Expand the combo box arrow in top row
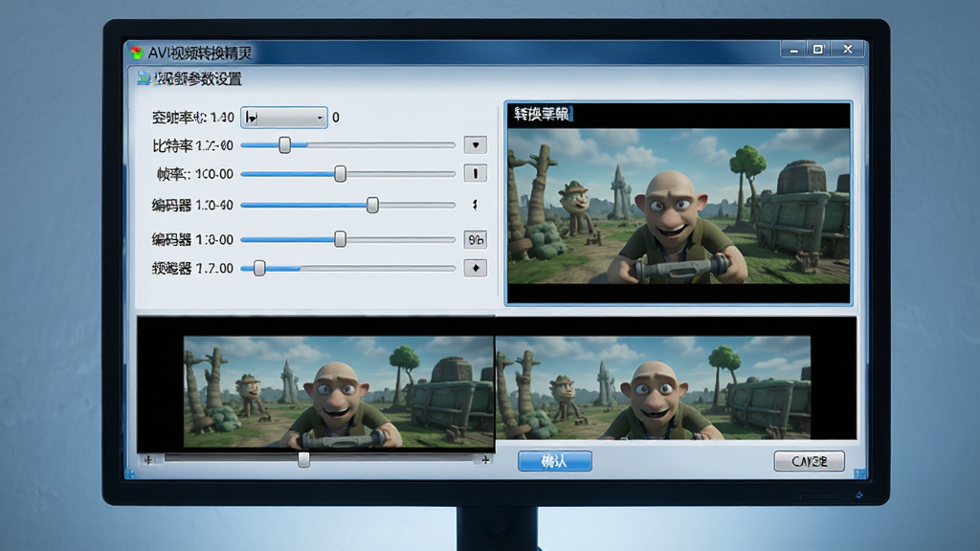The height and width of the screenshot is (551, 980). coord(320,118)
